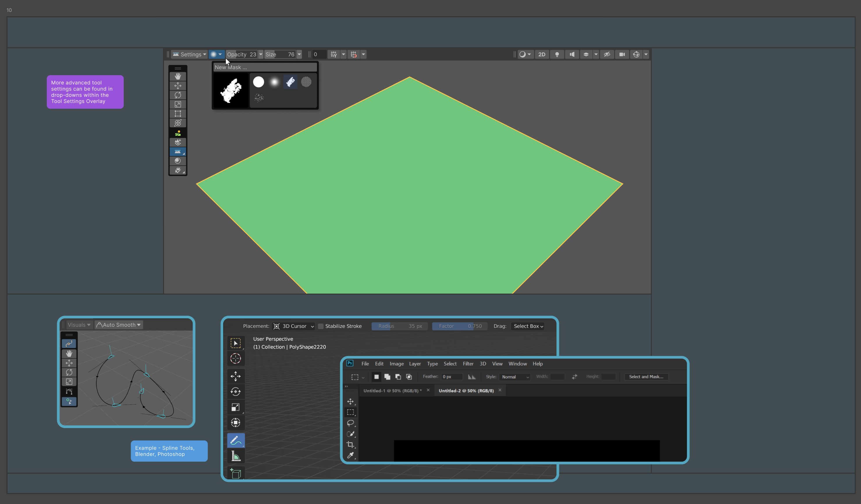Adjust the Blender Factor slider

[x=459, y=326]
